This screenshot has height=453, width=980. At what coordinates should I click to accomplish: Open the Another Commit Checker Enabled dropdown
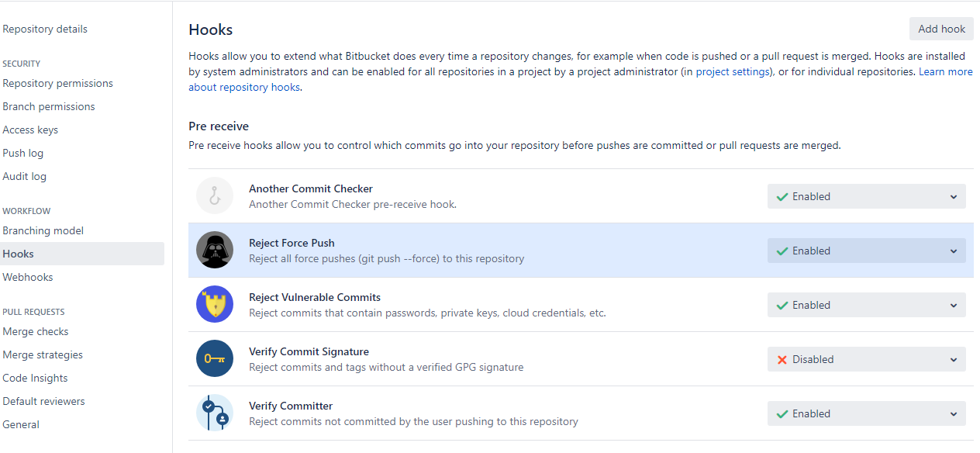click(x=867, y=197)
